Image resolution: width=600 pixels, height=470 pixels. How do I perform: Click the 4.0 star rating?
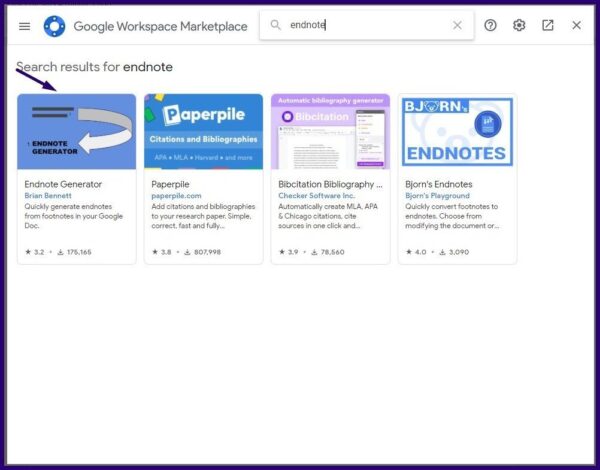(416, 252)
